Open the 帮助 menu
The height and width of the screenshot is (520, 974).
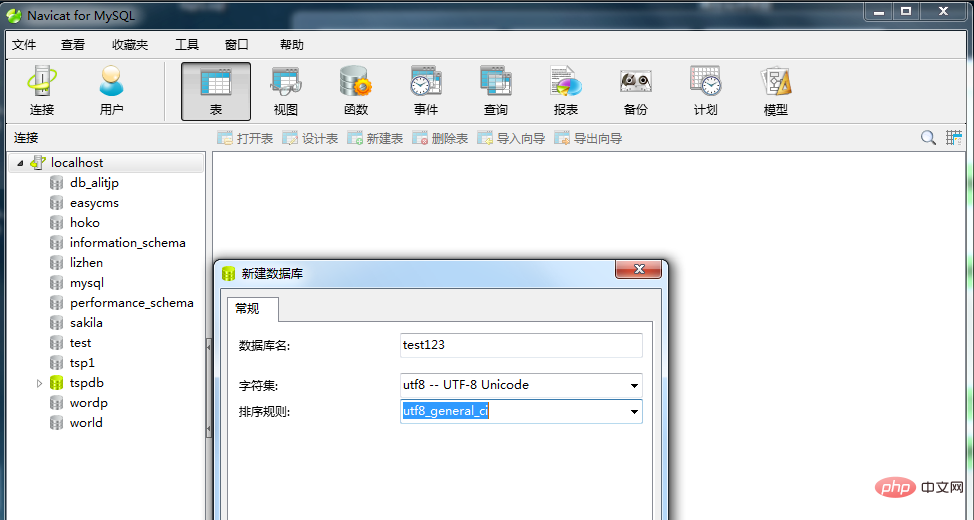(x=292, y=45)
